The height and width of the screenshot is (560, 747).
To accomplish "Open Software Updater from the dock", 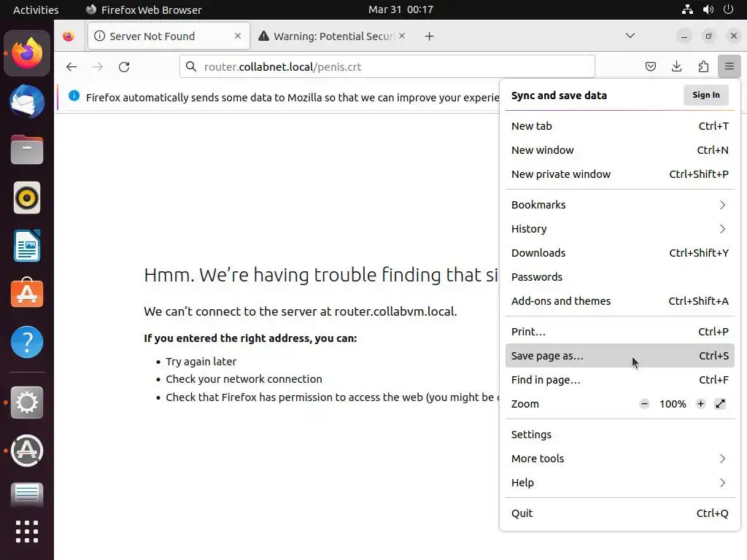I will pos(27,451).
